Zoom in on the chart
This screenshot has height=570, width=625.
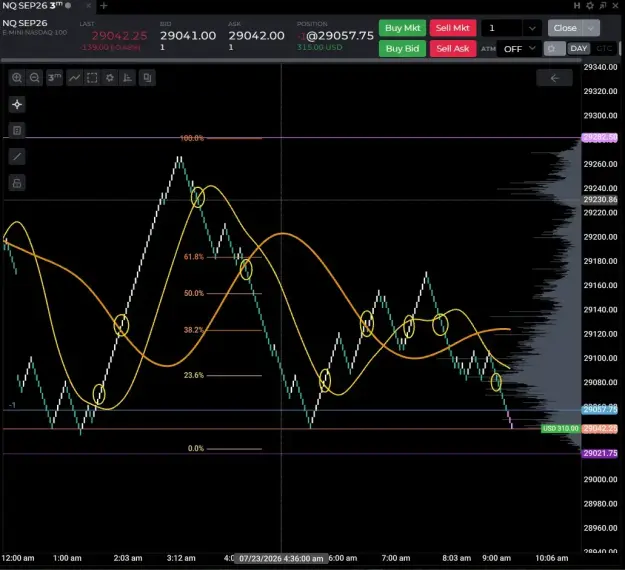click(17, 78)
